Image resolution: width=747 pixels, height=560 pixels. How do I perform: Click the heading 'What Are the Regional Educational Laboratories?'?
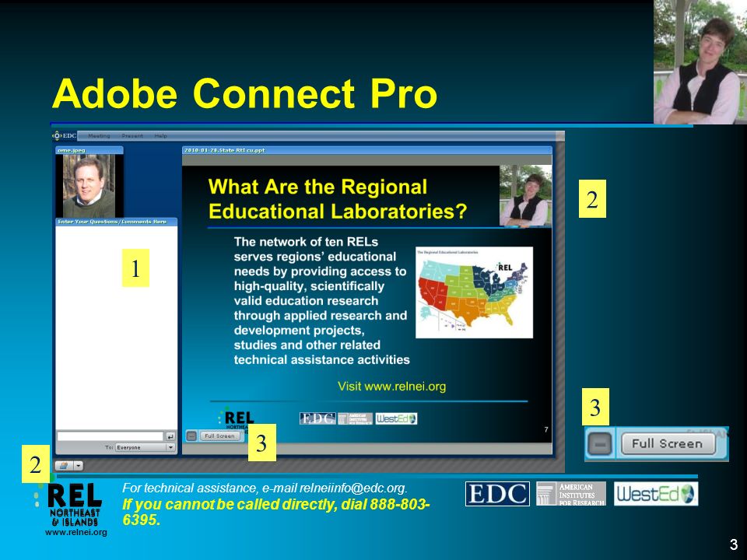(337, 199)
